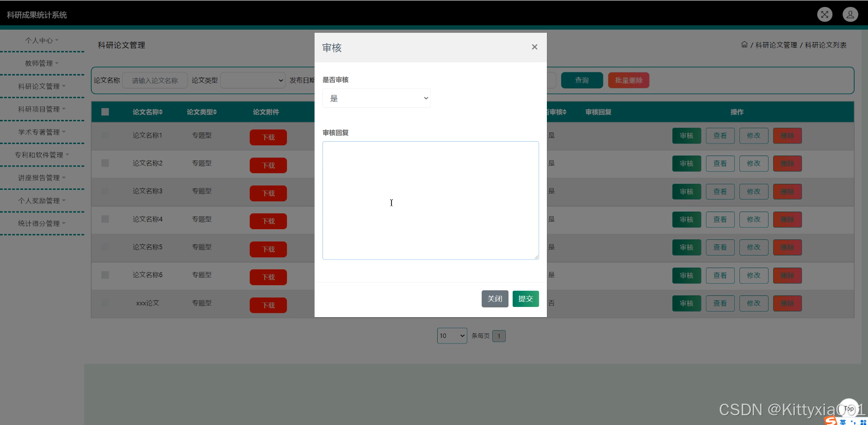Click 修改 button for xxx论文 row

[754, 303]
